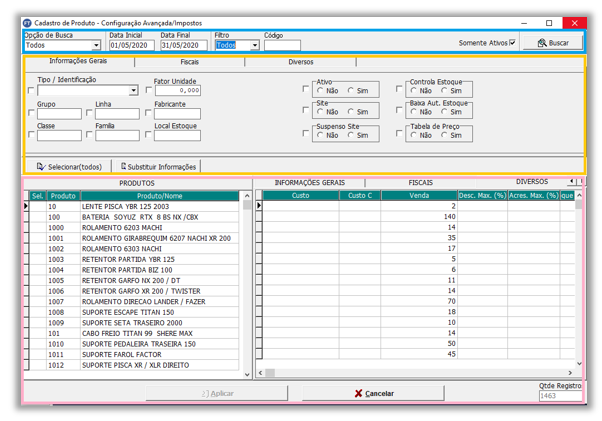The image size is (602, 421).
Task: Enable the Grupo checkbox
Action: pos(31,113)
